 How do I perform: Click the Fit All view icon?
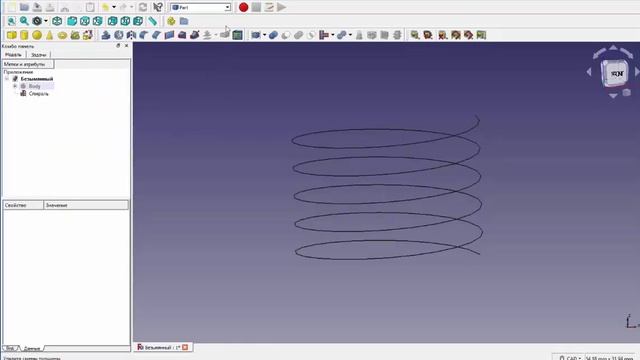[11, 21]
